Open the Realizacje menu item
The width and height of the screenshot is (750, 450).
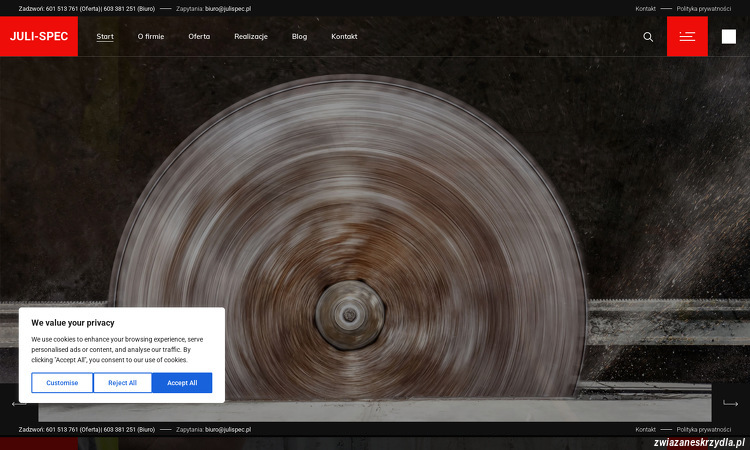tap(251, 36)
